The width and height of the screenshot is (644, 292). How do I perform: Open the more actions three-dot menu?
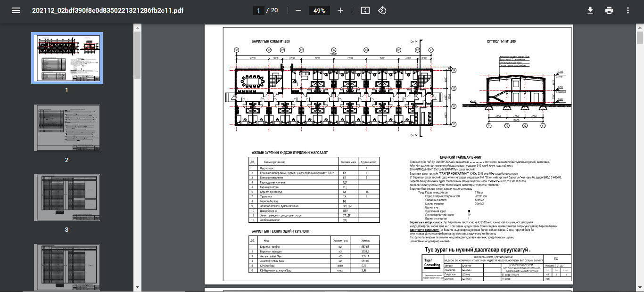[628, 10]
